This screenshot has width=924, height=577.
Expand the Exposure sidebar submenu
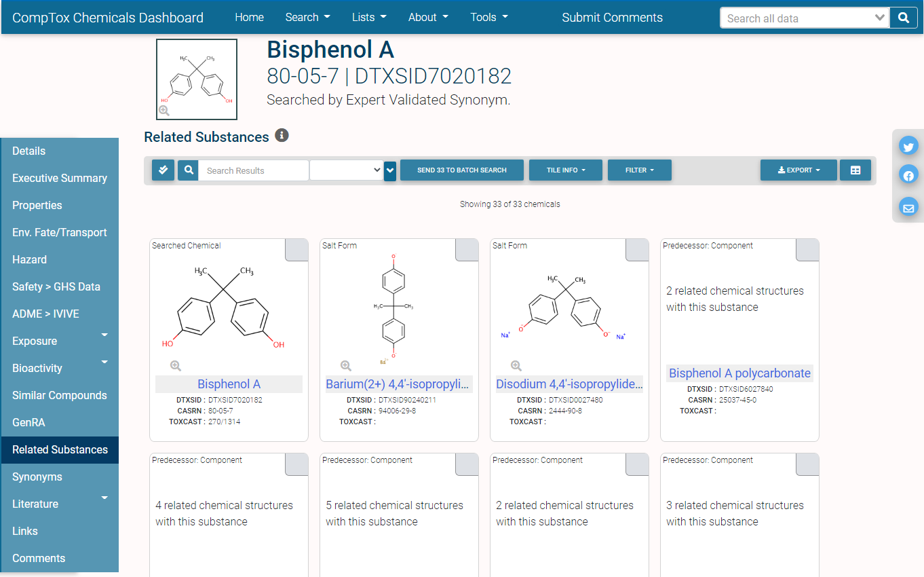tap(104, 335)
